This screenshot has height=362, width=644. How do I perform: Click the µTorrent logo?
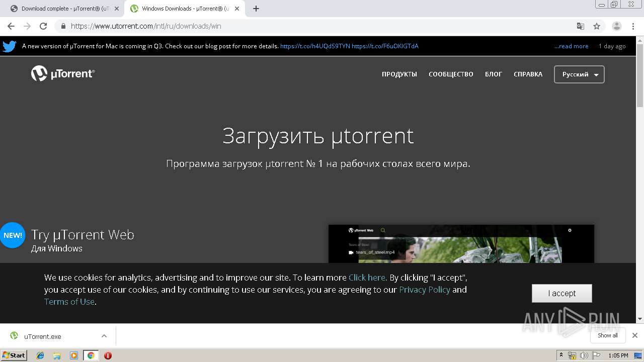(63, 74)
